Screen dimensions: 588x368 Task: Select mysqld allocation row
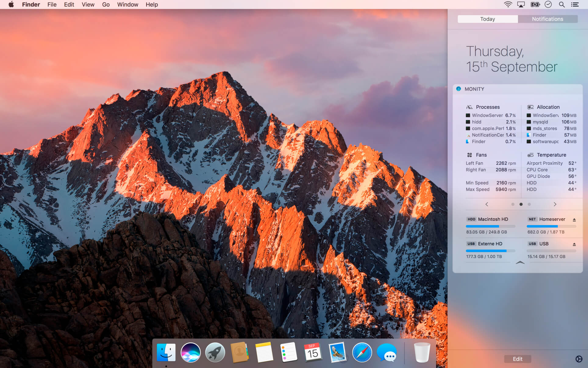click(x=551, y=122)
